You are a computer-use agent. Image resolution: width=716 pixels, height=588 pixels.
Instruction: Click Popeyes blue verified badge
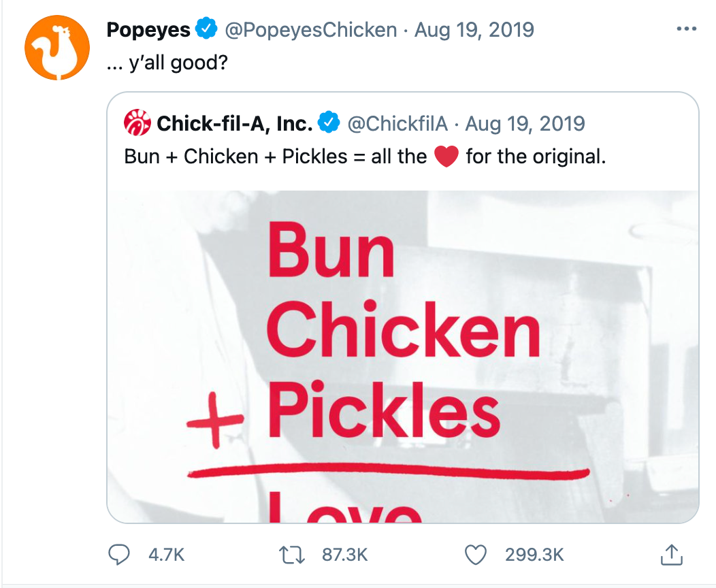(x=206, y=30)
